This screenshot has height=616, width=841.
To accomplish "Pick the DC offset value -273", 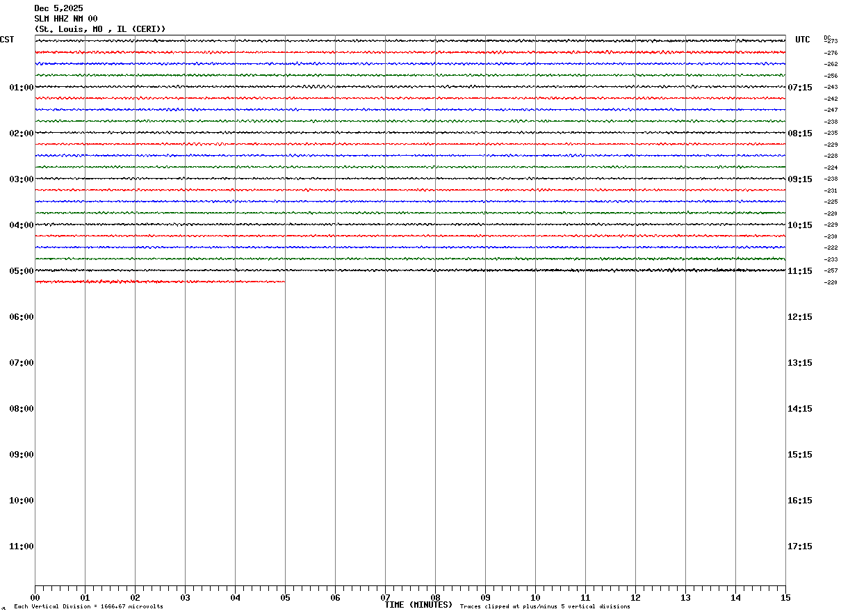I will pos(831,41).
